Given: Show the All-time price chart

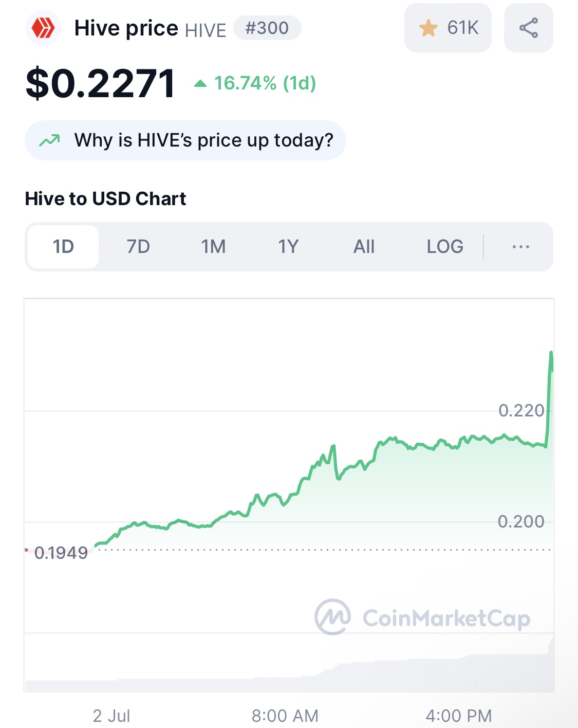Looking at the screenshot, I should click(364, 247).
